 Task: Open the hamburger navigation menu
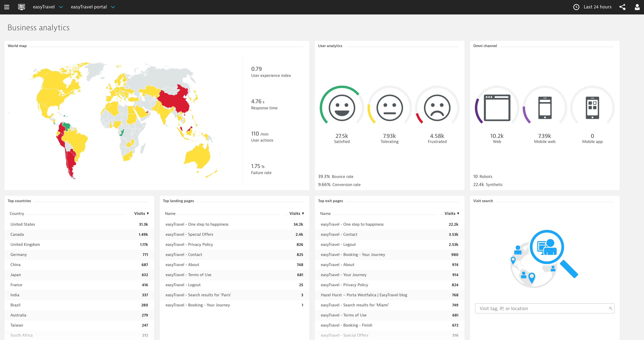tap(7, 7)
